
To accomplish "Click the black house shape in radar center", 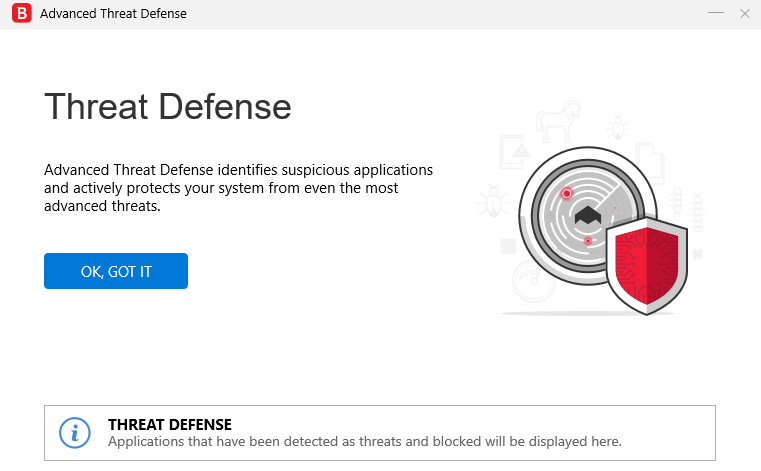I will click(x=588, y=217).
